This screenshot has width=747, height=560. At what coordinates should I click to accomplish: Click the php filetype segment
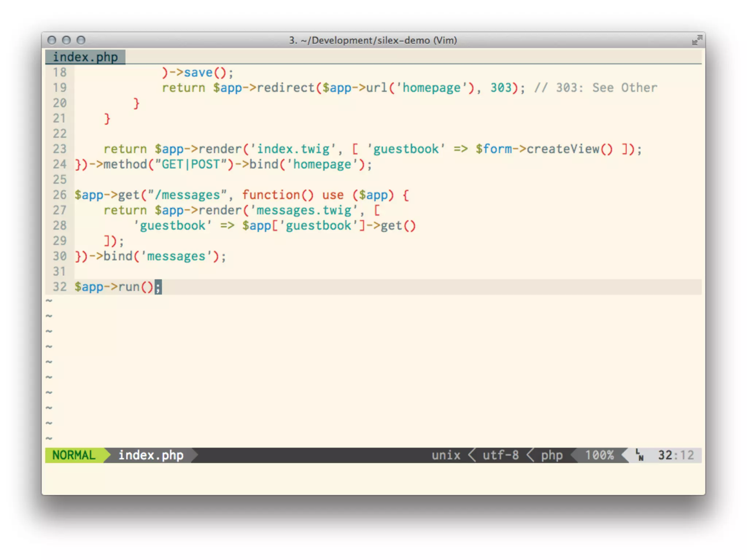pos(551,455)
